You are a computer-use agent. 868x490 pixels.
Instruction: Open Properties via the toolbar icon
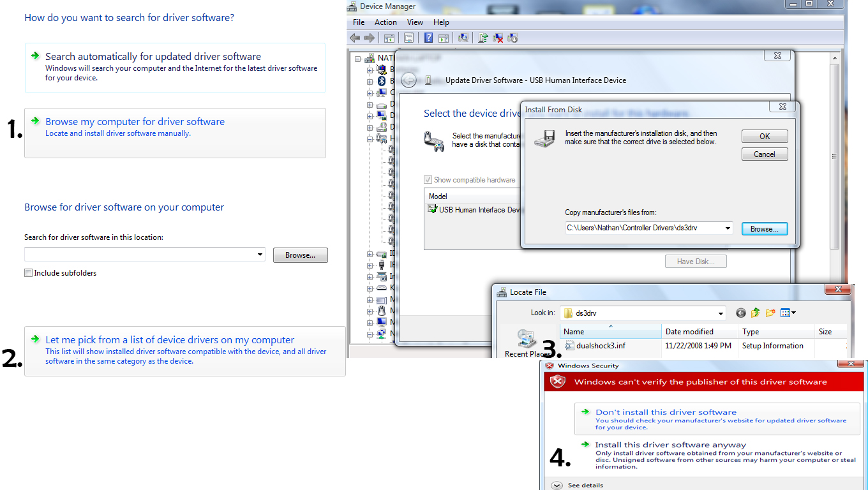tap(408, 38)
